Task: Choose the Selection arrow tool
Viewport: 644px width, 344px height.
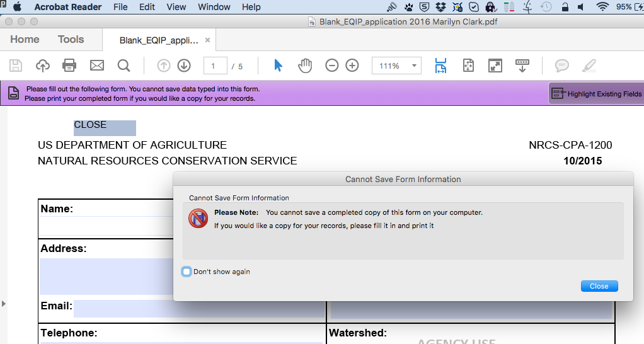Action: (x=278, y=66)
